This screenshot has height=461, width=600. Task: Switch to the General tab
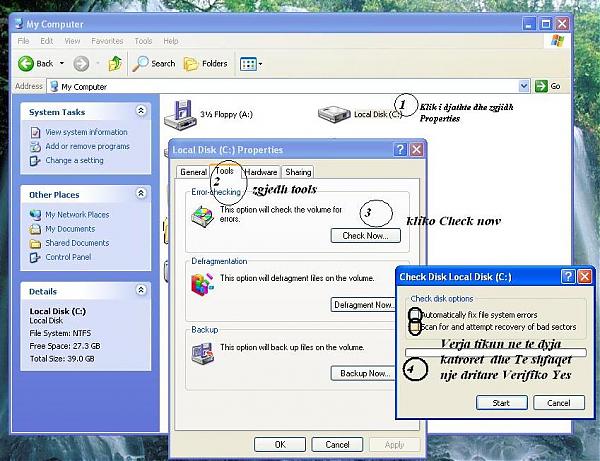pyautogui.click(x=193, y=172)
